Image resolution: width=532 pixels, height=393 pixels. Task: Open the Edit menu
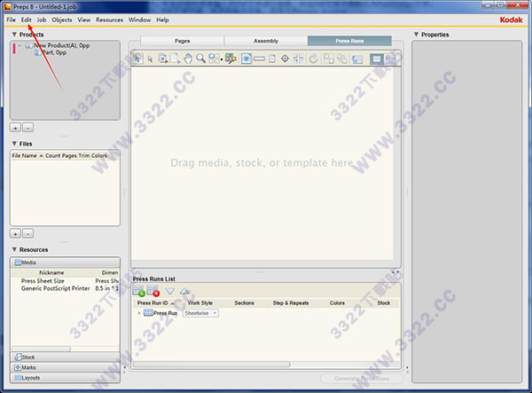26,20
